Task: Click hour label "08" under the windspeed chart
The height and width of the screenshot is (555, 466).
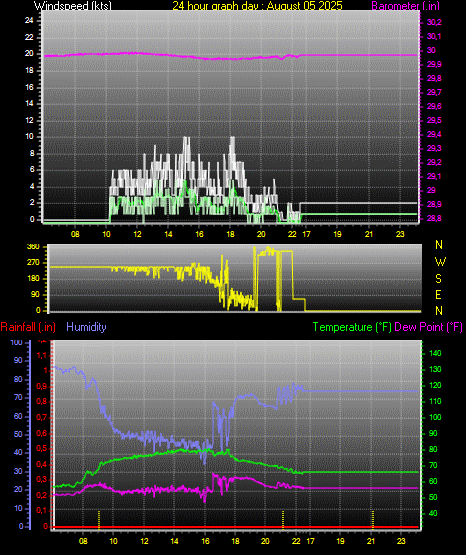Action: coord(75,234)
